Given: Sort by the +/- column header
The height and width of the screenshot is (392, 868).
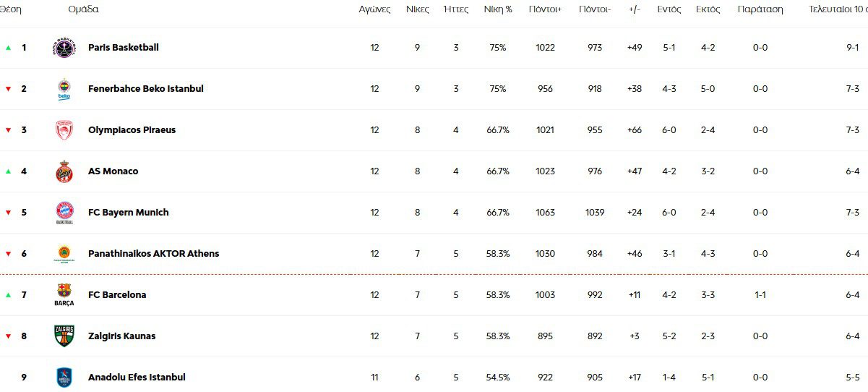Looking at the screenshot, I should pyautogui.click(x=635, y=9).
